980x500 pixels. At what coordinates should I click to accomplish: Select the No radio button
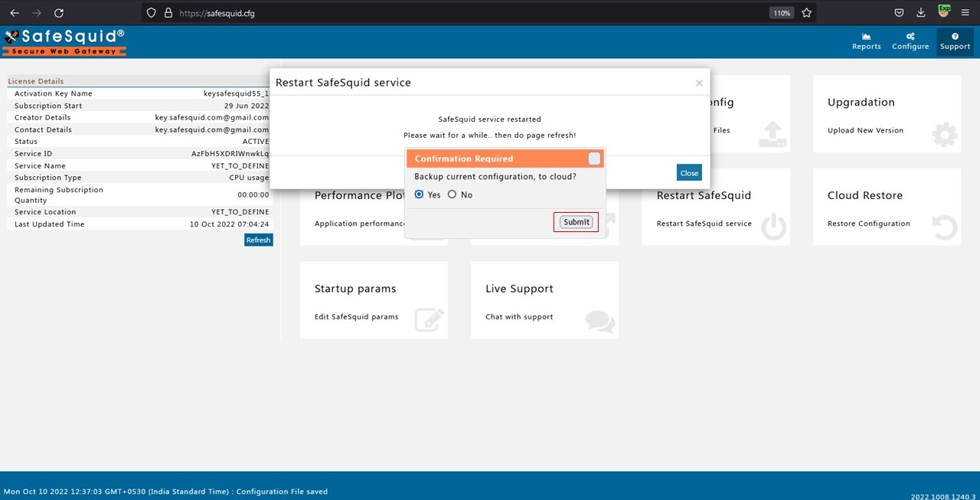(452, 194)
